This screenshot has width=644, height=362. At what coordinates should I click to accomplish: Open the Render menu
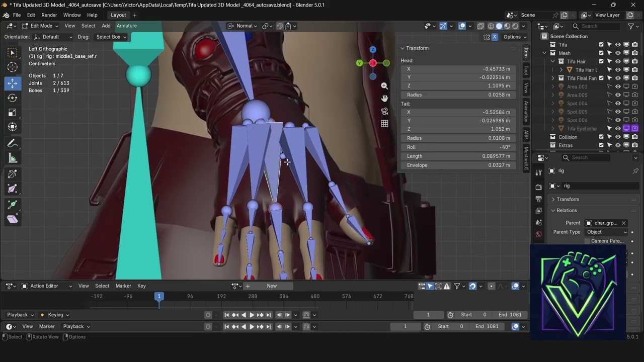[x=49, y=15]
